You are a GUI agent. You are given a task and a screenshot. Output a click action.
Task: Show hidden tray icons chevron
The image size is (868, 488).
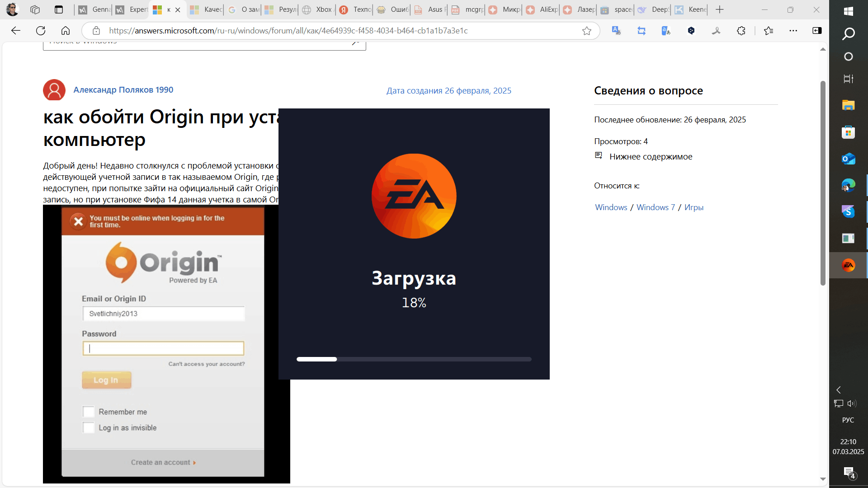coord(839,390)
